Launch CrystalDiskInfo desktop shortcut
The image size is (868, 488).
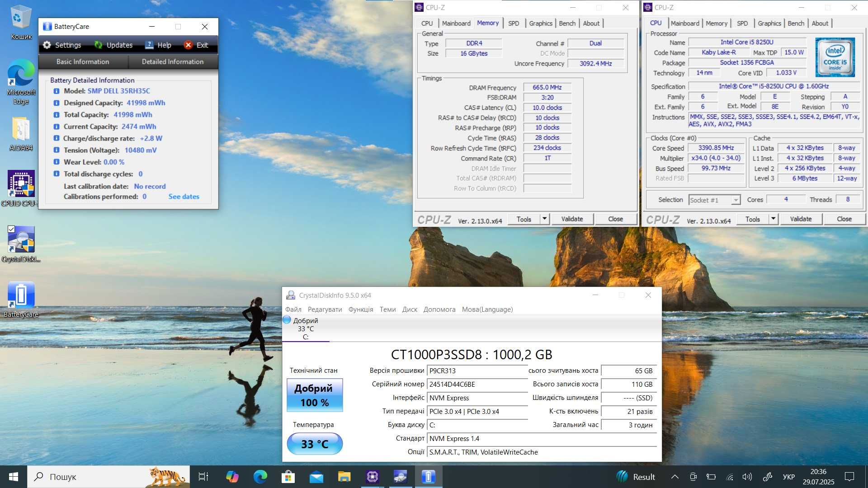pyautogui.click(x=21, y=244)
